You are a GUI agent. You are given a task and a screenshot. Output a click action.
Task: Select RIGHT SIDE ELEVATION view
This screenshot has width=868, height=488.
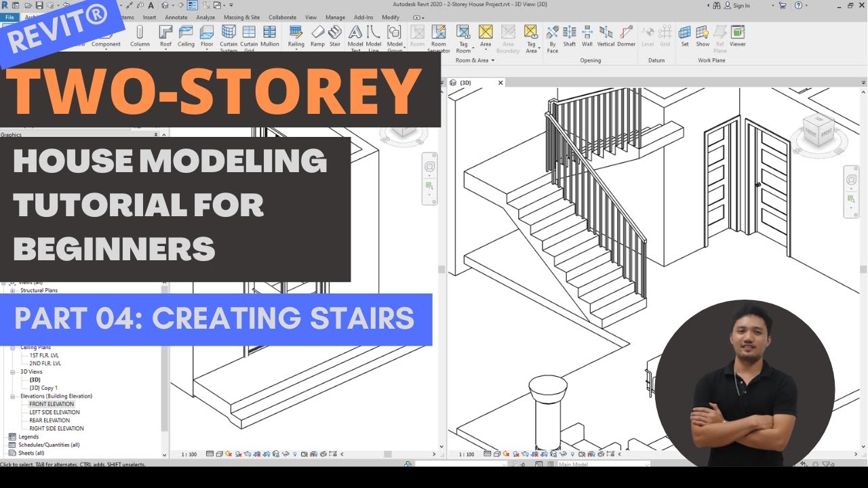(56, 428)
